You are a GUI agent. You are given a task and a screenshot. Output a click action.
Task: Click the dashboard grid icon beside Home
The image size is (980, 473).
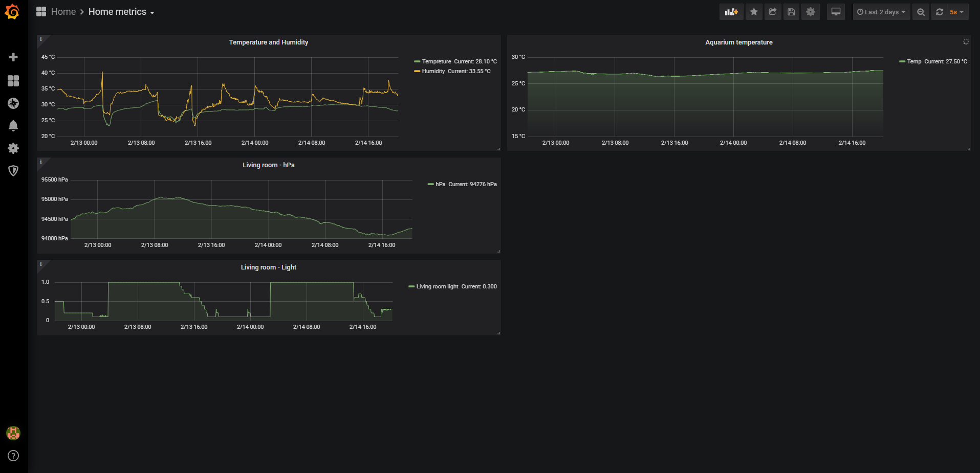(x=41, y=12)
